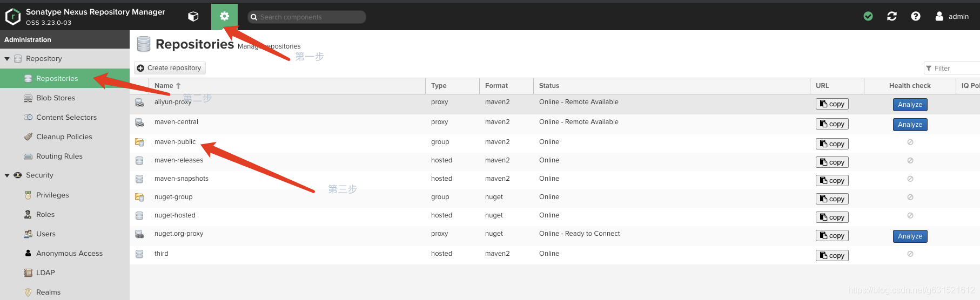Click the Cleanup Policies broom icon
980x300 pixels.
point(28,137)
